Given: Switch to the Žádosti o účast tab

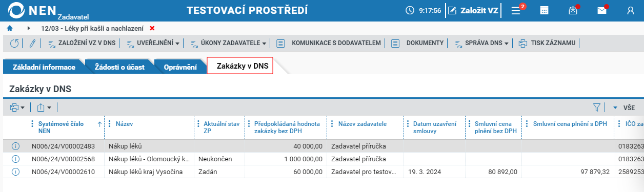Looking at the screenshot, I should 119,67.
